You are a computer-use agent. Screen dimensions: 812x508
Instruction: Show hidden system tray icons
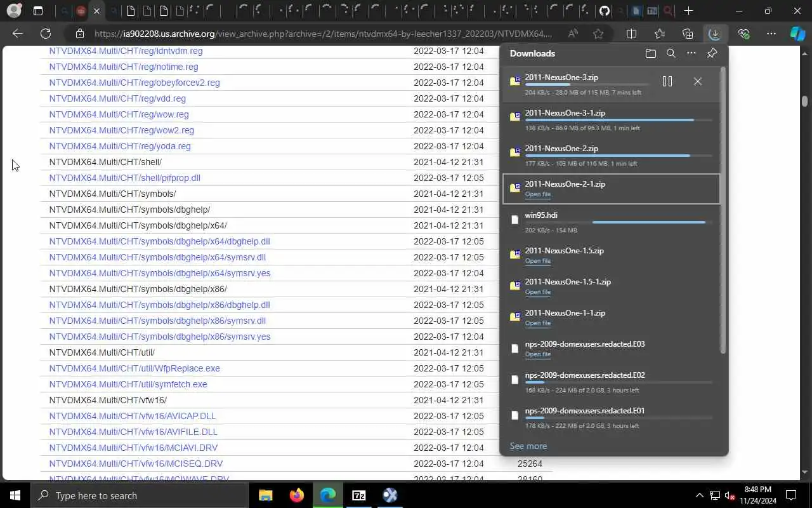tap(699, 495)
